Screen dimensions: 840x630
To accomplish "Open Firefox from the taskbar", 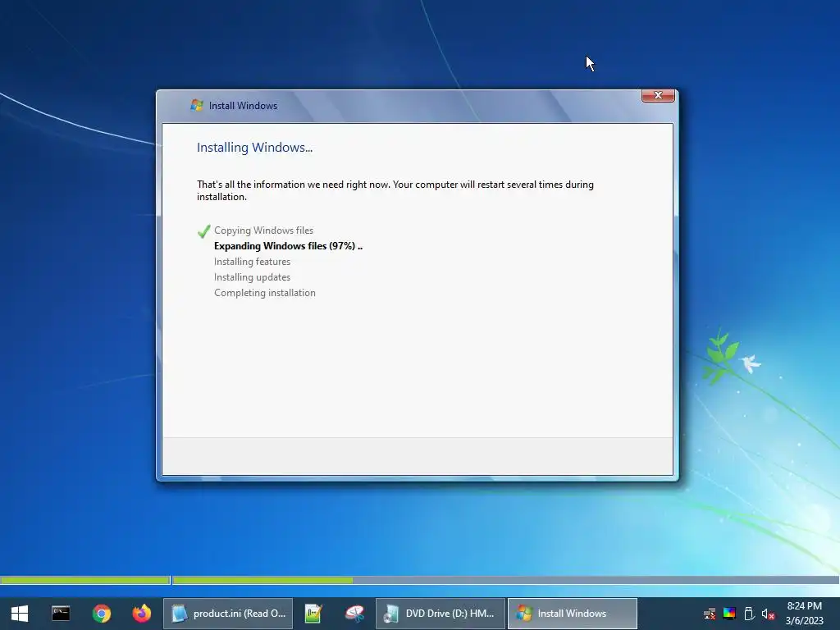I will click(x=142, y=614).
